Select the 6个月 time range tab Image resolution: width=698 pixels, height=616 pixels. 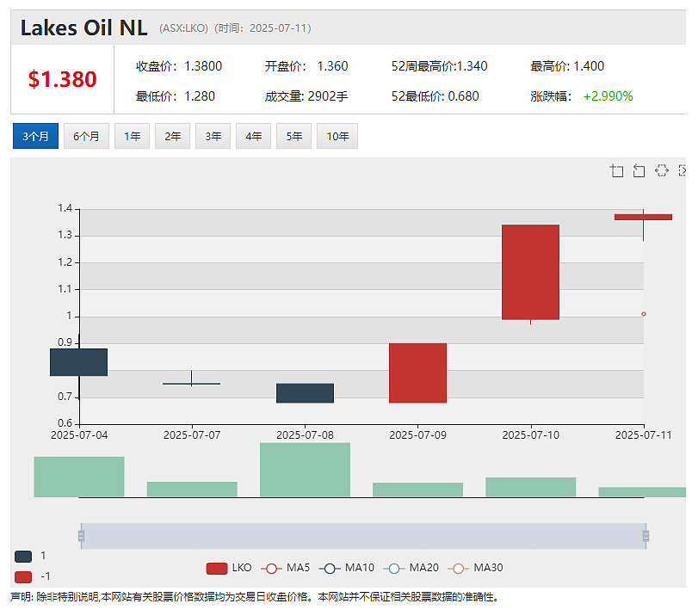[x=86, y=136]
